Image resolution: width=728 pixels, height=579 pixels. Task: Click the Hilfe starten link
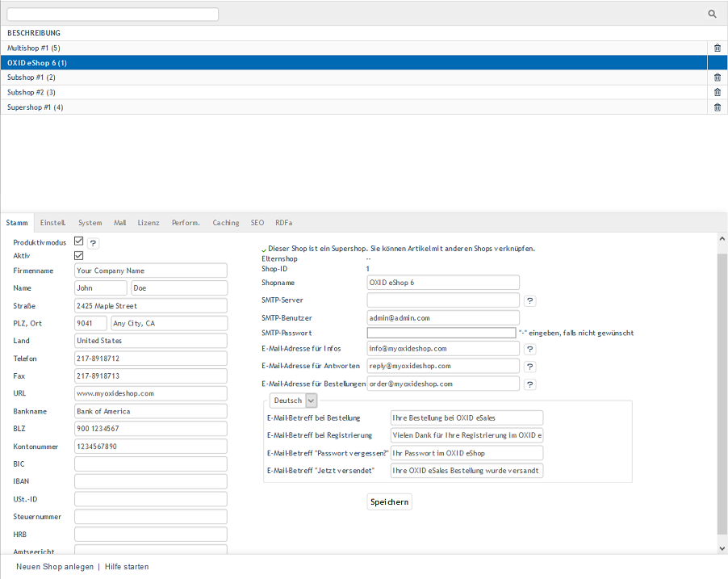click(127, 567)
